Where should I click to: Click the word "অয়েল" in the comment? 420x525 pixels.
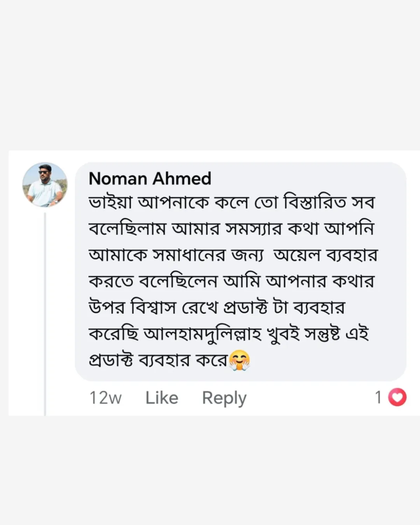297,255
